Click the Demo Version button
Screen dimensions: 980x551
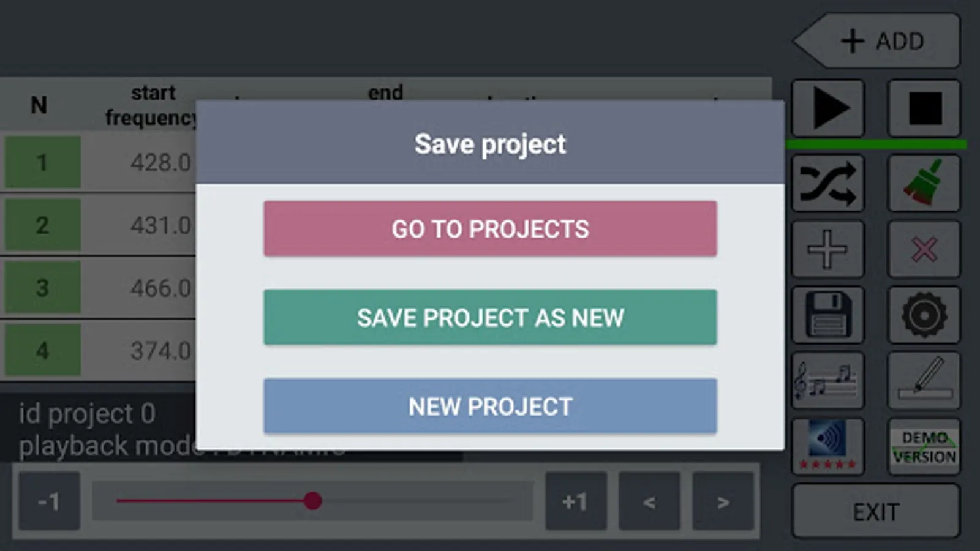pos(924,446)
